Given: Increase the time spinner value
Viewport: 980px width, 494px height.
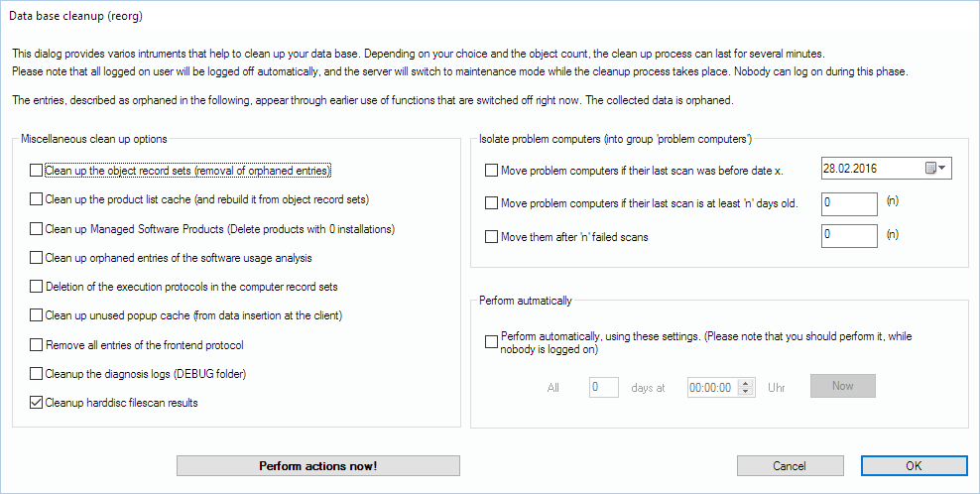Looking at the screenshot, I should tap(747, 382).
